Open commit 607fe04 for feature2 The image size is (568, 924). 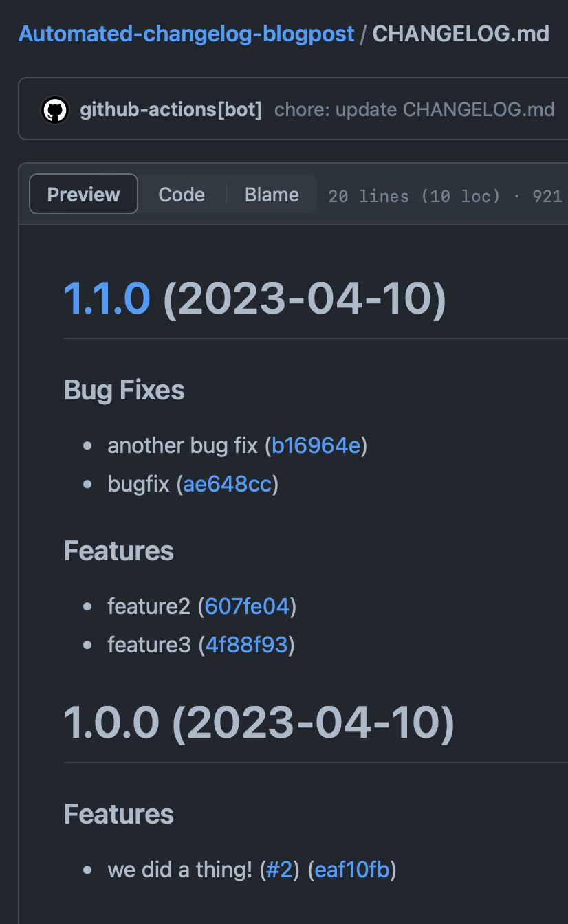(247, 606)
